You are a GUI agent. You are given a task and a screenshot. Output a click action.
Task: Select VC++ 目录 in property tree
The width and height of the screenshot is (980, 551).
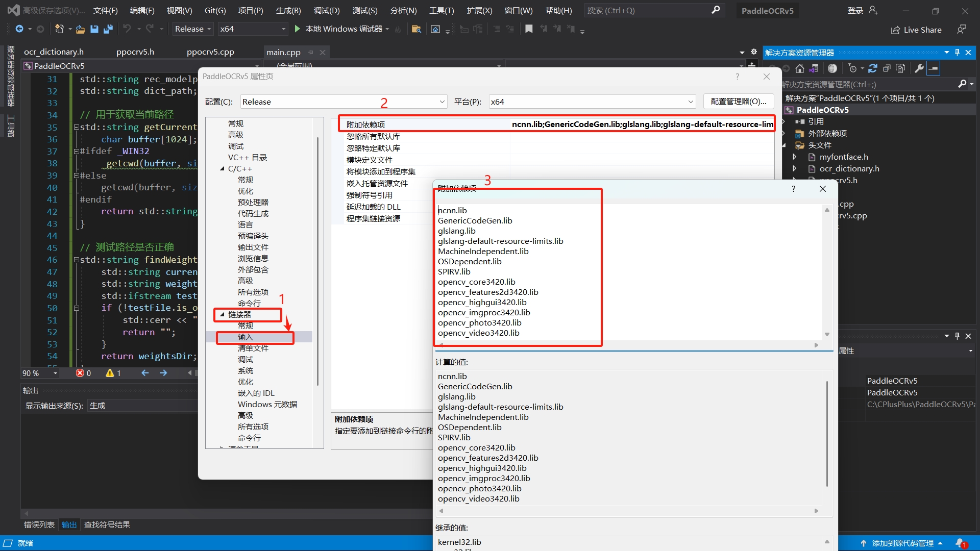pos(247,158)
